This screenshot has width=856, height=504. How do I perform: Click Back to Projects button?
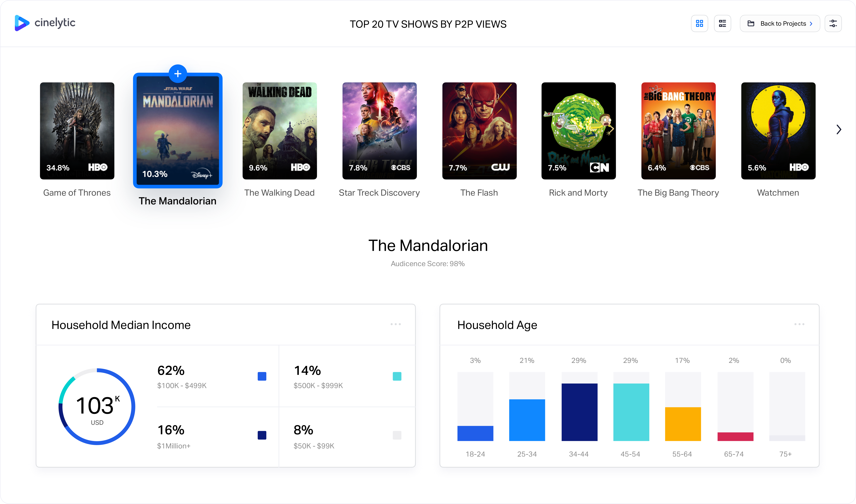tap(780, 23)
